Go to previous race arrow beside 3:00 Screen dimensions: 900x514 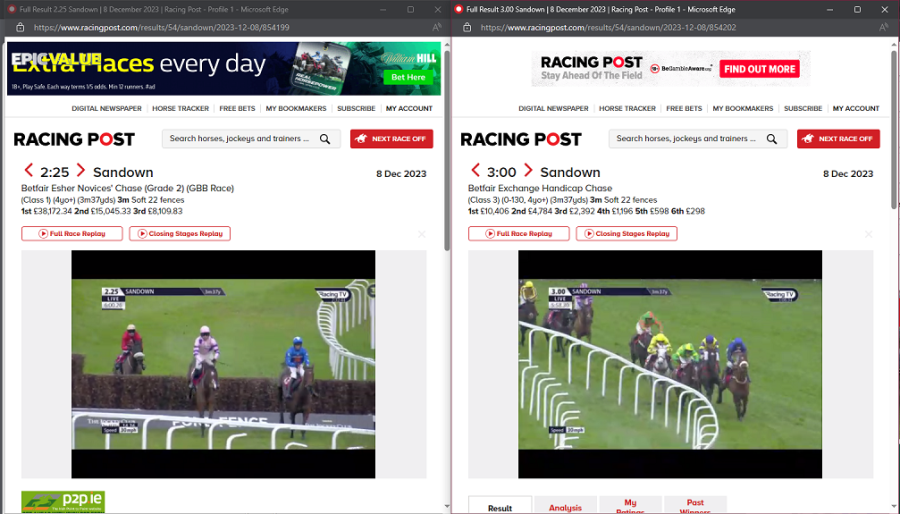(475, 170)
